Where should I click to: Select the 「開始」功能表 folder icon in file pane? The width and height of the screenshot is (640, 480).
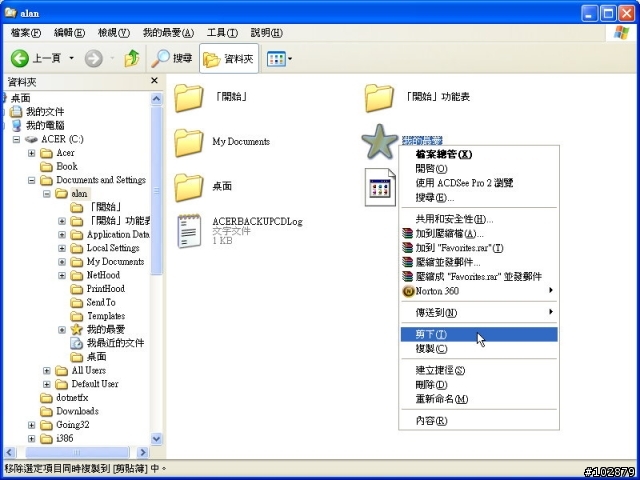click(379, 98)
